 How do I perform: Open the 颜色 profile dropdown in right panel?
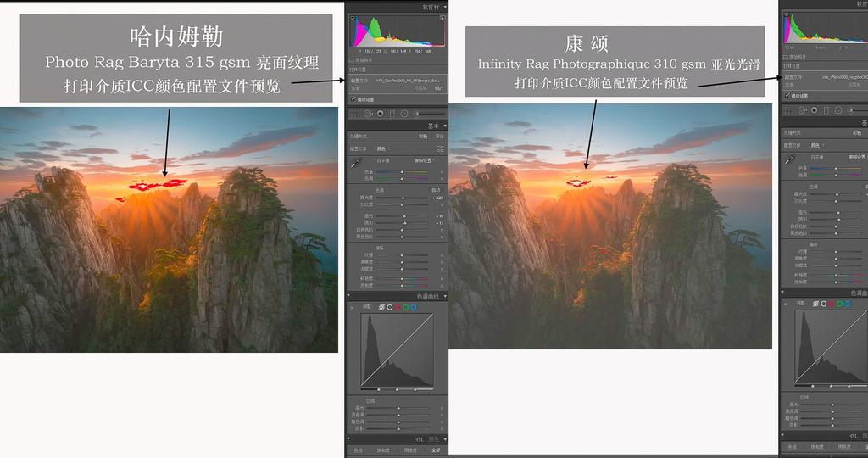[816, 146]
